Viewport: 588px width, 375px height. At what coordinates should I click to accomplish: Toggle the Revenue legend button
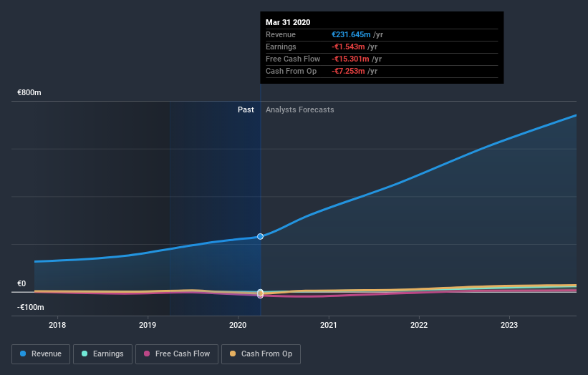point(41,354)
